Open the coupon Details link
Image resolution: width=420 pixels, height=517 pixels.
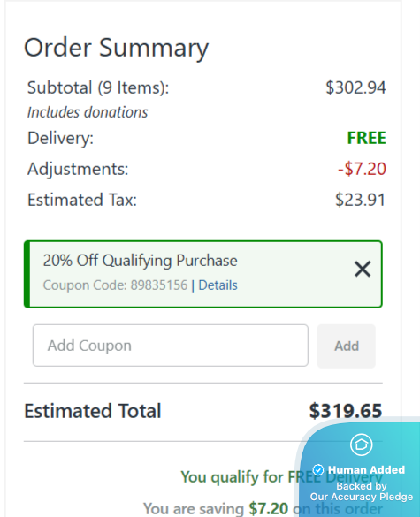click(218, 285)
